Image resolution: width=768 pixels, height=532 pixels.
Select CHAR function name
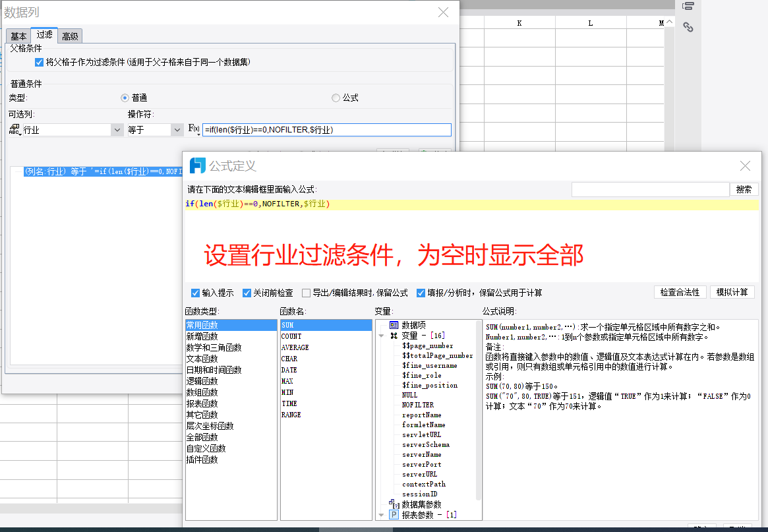coord(326,359)
